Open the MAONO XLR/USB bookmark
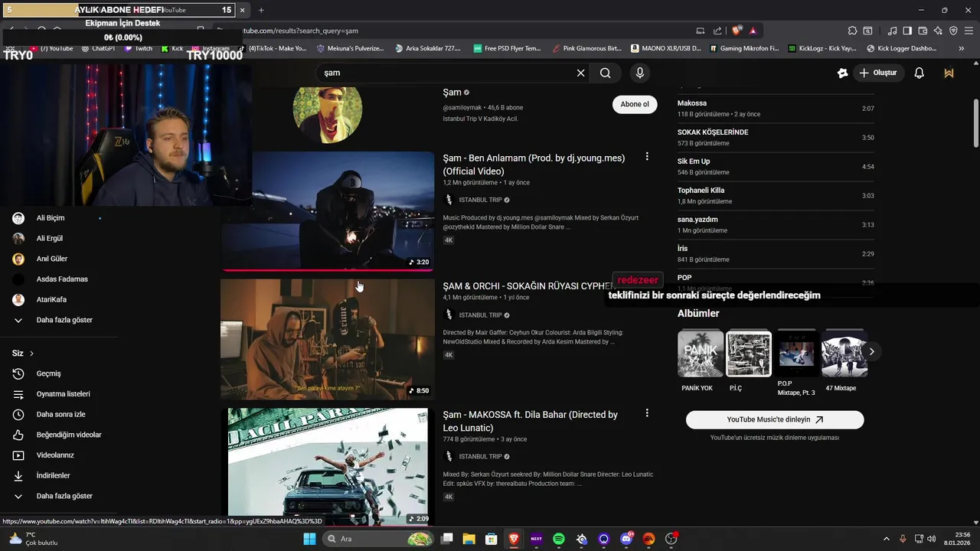This screenshot has height=551, width=980. [x=666, y=48]
